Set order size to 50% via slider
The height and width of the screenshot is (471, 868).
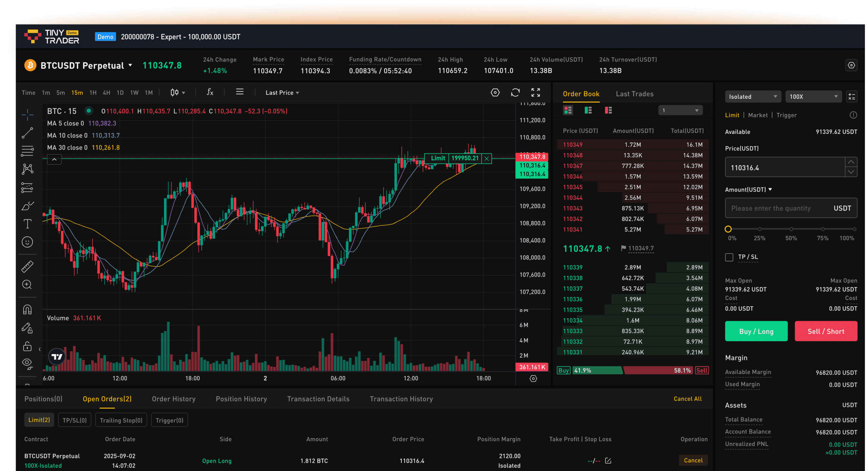pos(791,229)
